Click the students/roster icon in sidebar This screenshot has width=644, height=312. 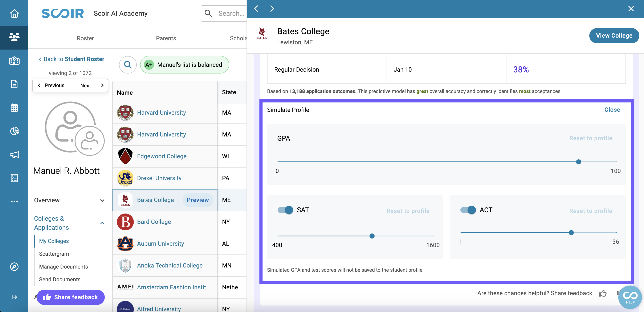click(14, 37)
